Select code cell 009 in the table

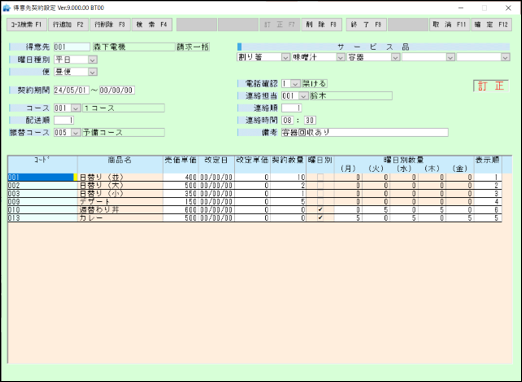tap(42, 202)
